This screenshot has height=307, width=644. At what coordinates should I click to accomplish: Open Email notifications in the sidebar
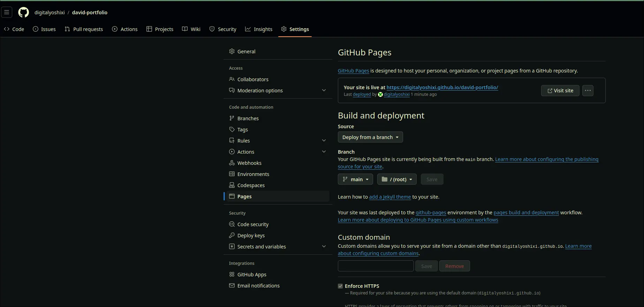tap(258, 286)
